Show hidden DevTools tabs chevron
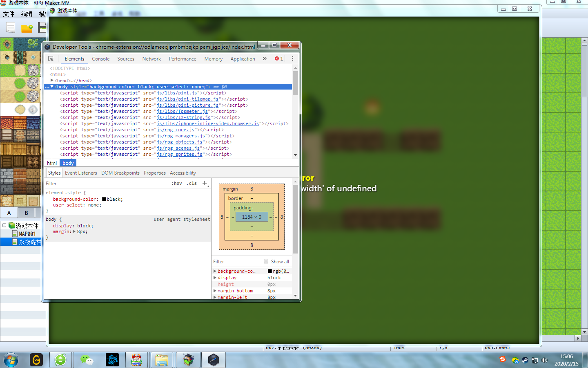 point(265,59)
